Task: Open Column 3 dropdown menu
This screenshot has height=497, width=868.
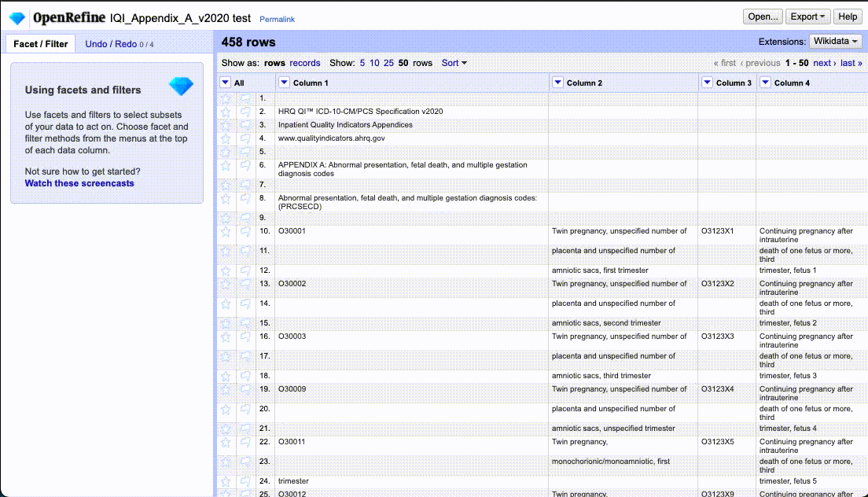Action: coord(707,83)
